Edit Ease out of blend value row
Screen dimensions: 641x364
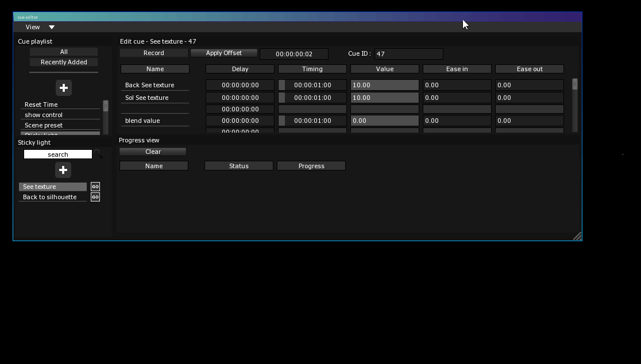530,121
